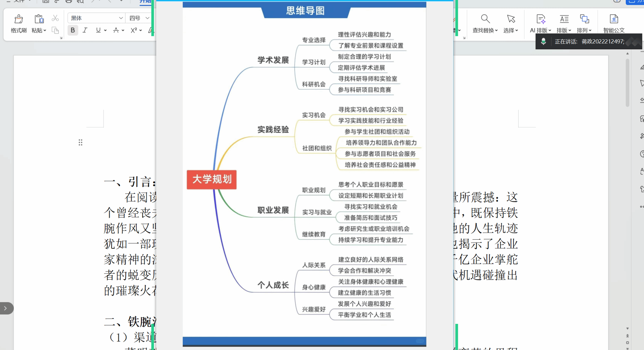Open the strikethrough options arrow
Screen dimensions: 644x350
[x=123, y=31]
